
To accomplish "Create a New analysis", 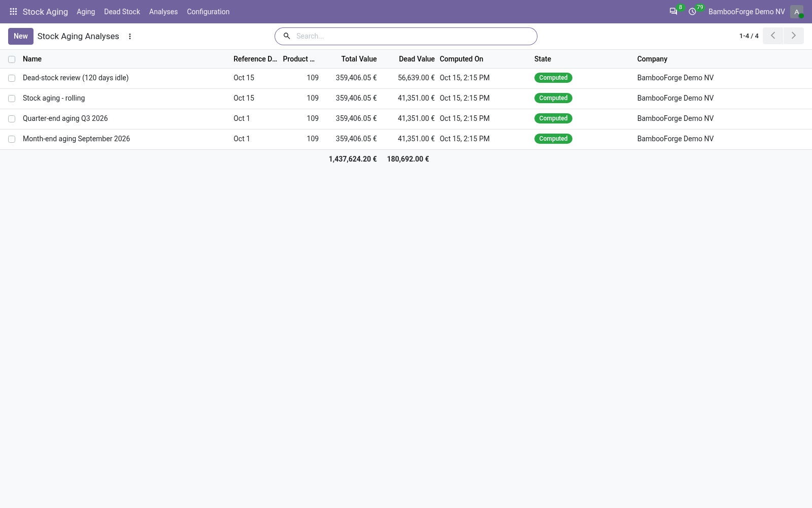I will point(21,36).
